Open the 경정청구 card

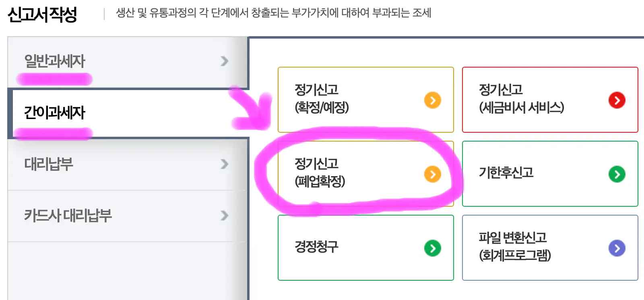(x=365, y=248)
